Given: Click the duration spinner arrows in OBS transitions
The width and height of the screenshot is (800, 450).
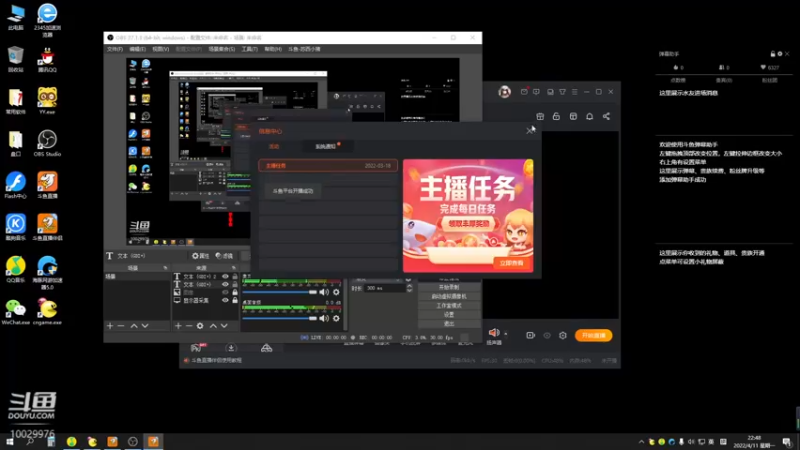Looking at the screenshot, I should click(x=409, y=288).
